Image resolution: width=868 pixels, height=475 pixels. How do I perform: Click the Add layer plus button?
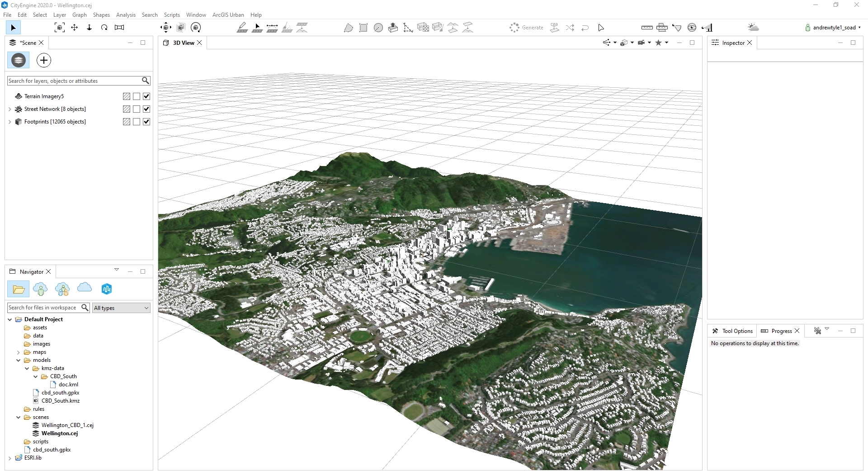coord(44,60)
